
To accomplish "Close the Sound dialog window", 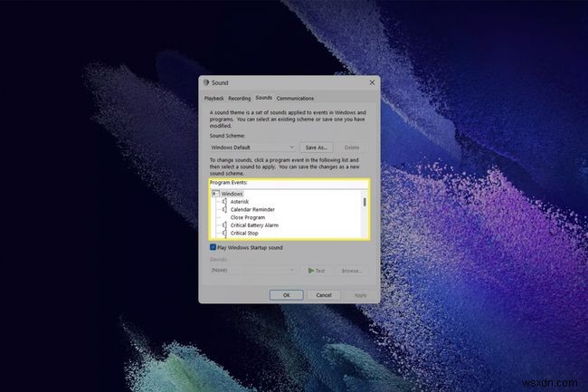I will tap(372, 82).
